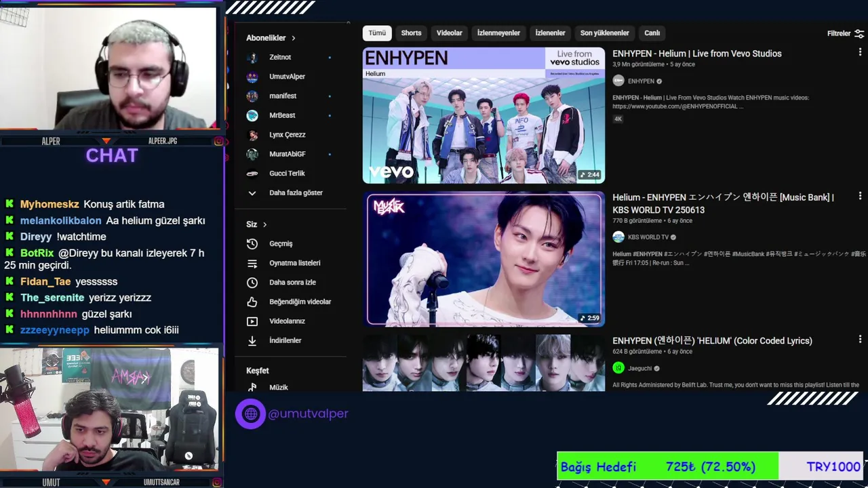Image resolution: width=868 pixels, height=488 pixels.
Task: Click BotRix username in chat
Action: [x=37, y=253]
